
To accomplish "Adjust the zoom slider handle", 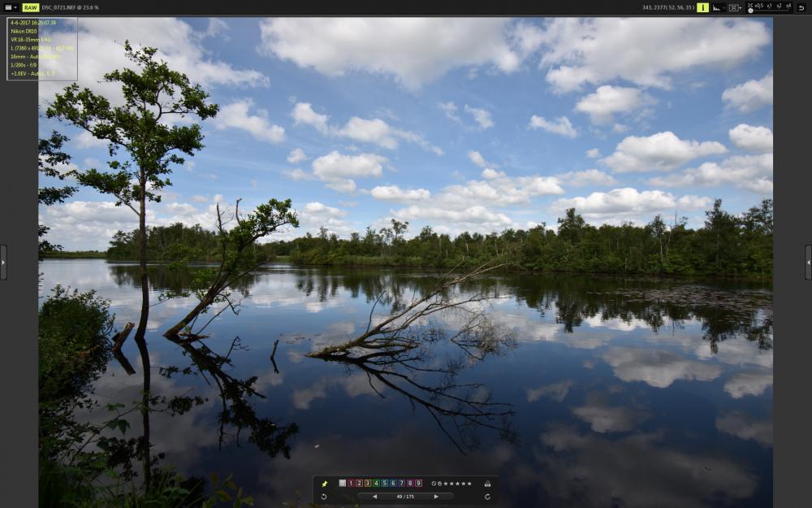I will coord(750,11).
